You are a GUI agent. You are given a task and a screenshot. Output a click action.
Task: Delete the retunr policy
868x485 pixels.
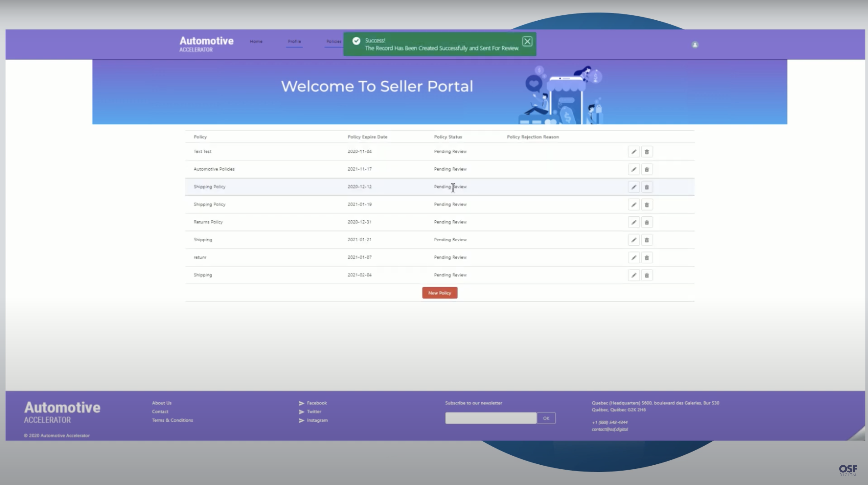(x=647, y=258)
